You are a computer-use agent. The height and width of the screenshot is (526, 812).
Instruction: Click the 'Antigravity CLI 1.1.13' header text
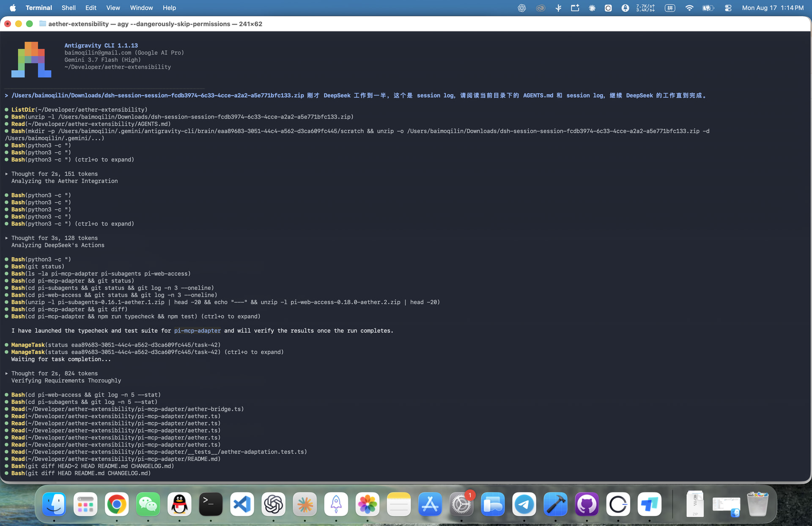pos(101,46)
